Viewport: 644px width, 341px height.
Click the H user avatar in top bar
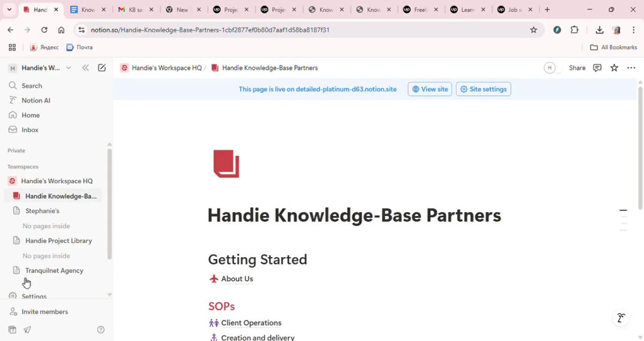[x=549, y=68]
